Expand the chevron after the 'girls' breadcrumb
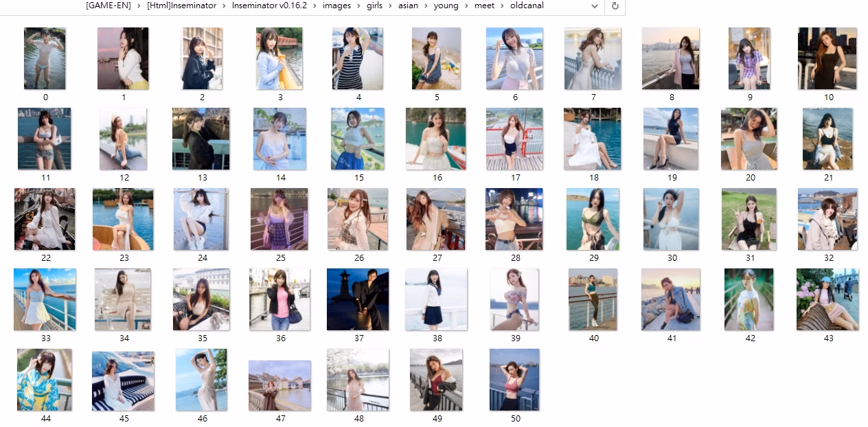 (391, 5)
